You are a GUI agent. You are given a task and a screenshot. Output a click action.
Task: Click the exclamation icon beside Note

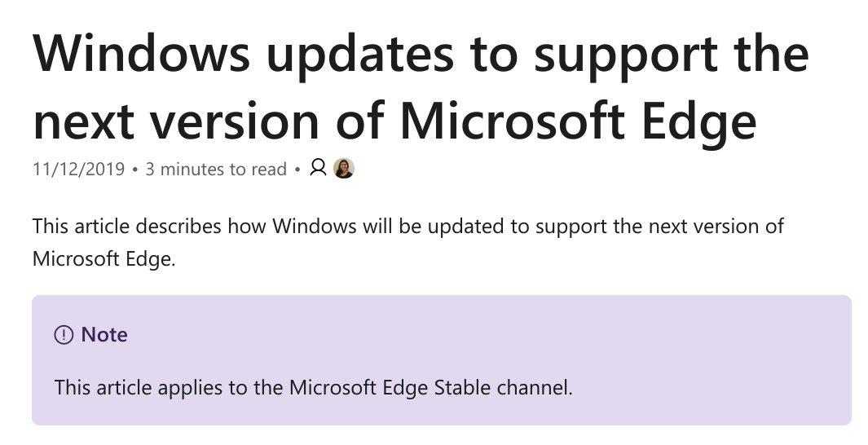tap(64, 335)
